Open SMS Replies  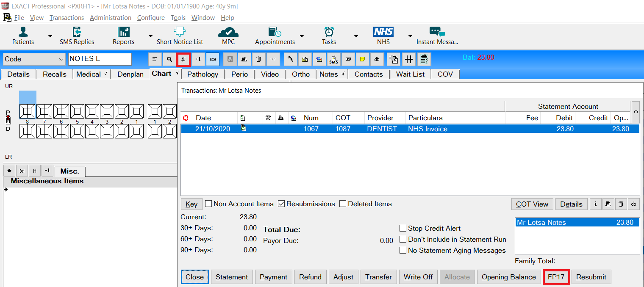coord(77,36)
